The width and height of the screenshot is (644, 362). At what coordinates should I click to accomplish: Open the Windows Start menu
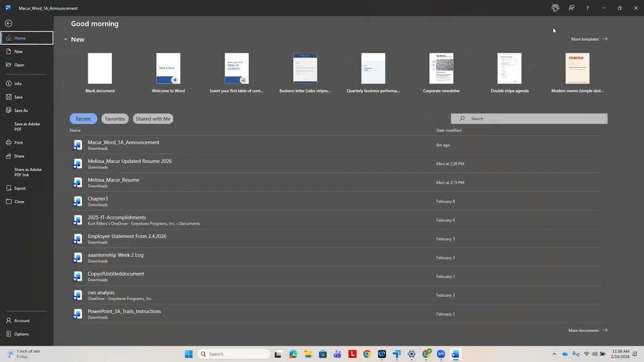(x=189, y=354)
